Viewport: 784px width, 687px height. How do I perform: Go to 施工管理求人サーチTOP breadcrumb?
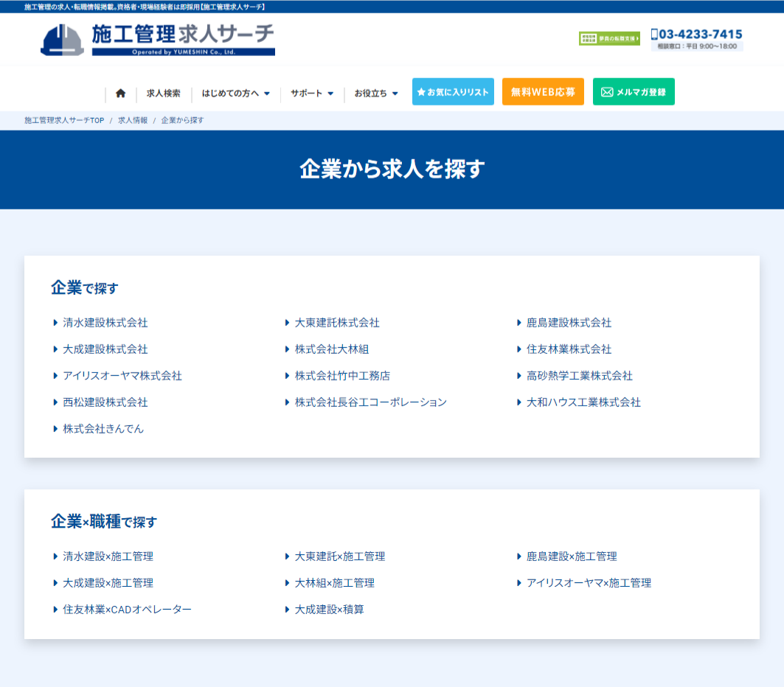click(64, 120)
